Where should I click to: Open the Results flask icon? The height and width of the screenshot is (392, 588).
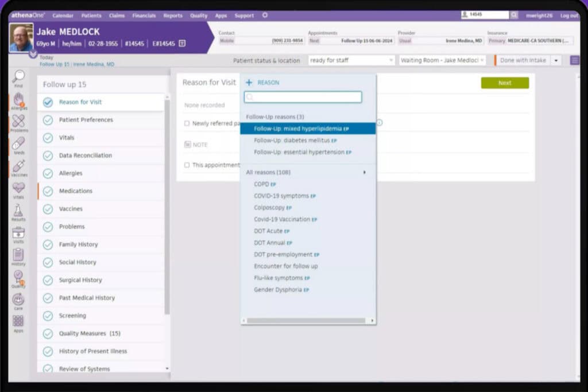18,211
